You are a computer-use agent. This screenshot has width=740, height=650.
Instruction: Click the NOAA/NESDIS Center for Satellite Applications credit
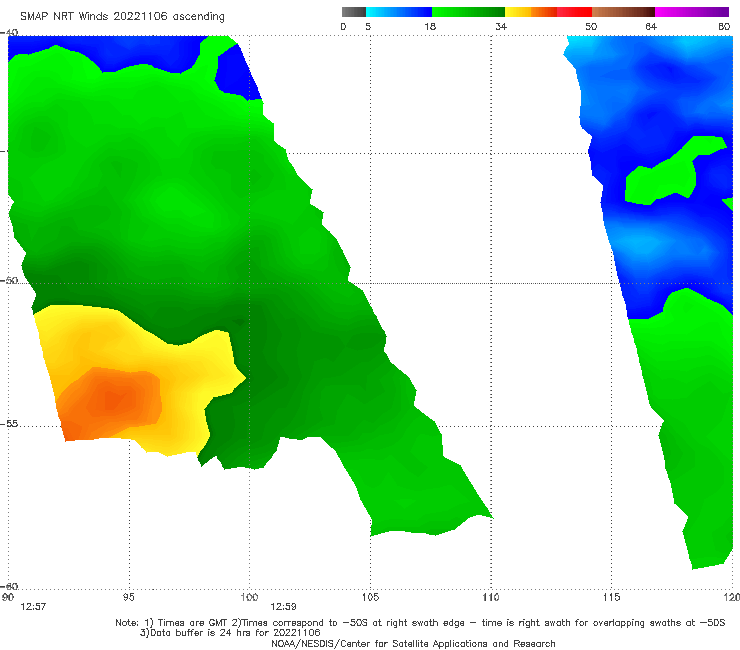point(413,643)
